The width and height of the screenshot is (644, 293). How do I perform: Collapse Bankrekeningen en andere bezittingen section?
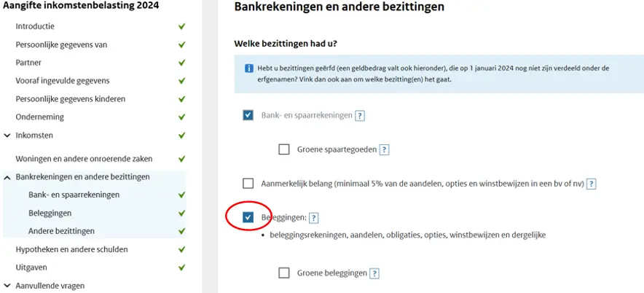[x=7, y=177]
